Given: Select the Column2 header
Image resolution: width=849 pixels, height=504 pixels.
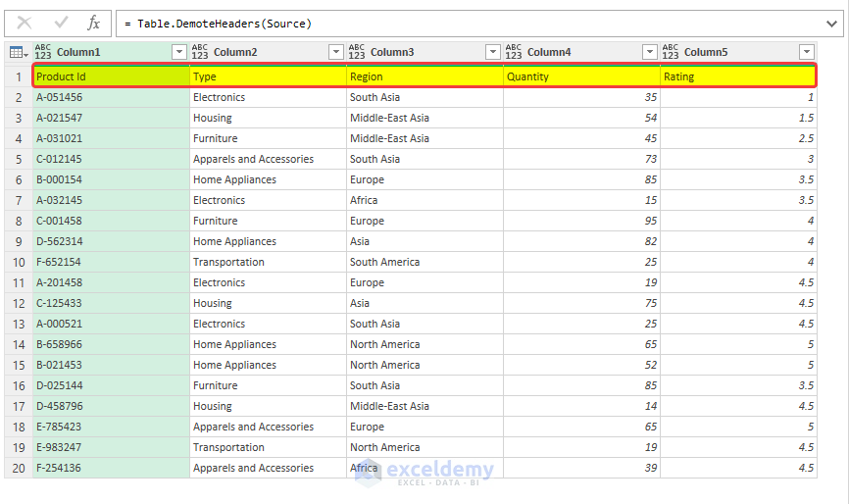Looking at the screenshot, I should tap(268, 52).
